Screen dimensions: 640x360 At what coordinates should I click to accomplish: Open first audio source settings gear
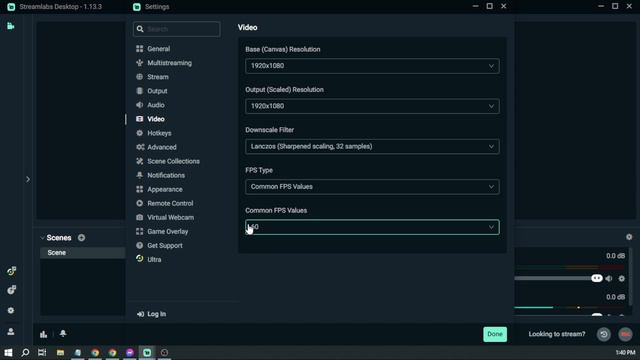click(x=622, y=278)
